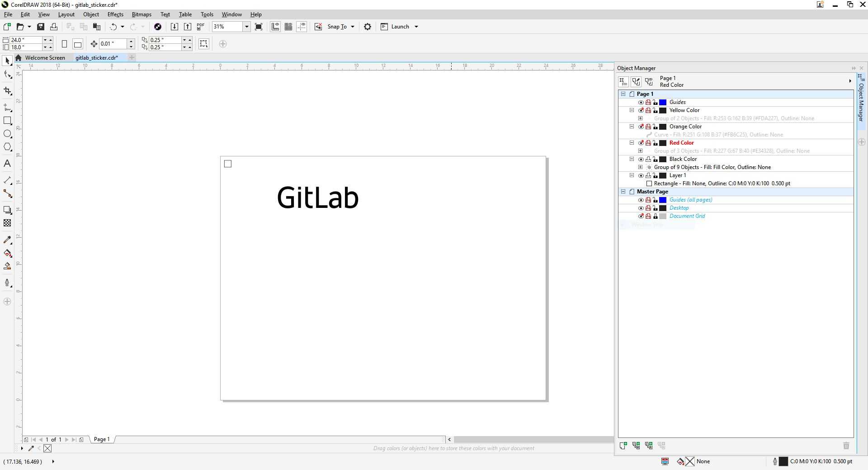This screenshot has width=868, height=470.
Task: Show the Orange Color layer
Action: 641,127
